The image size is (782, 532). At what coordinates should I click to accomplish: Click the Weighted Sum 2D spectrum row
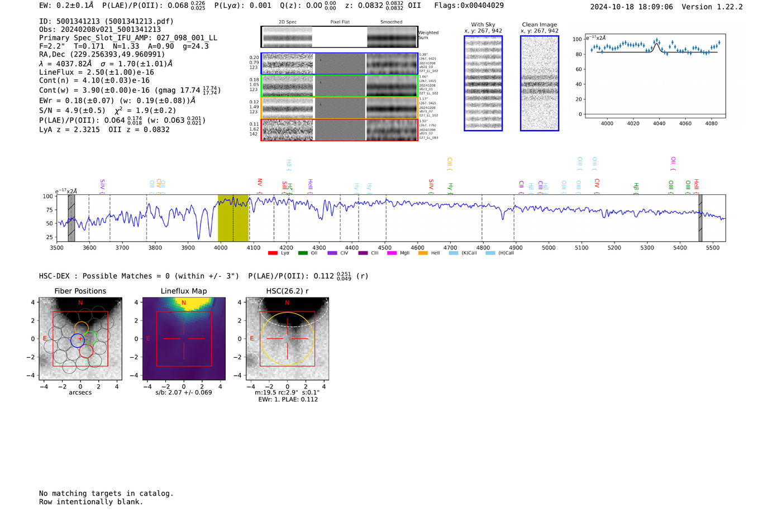coord(340,37)
